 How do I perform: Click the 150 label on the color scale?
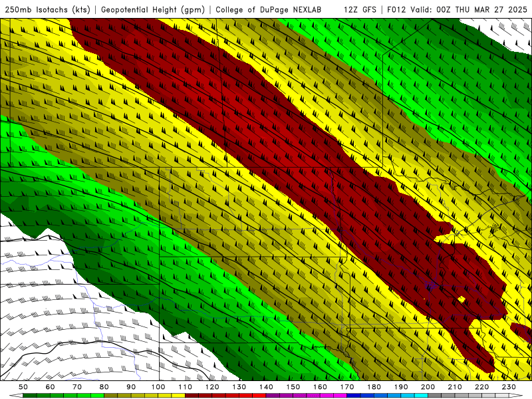coord(293,387)
